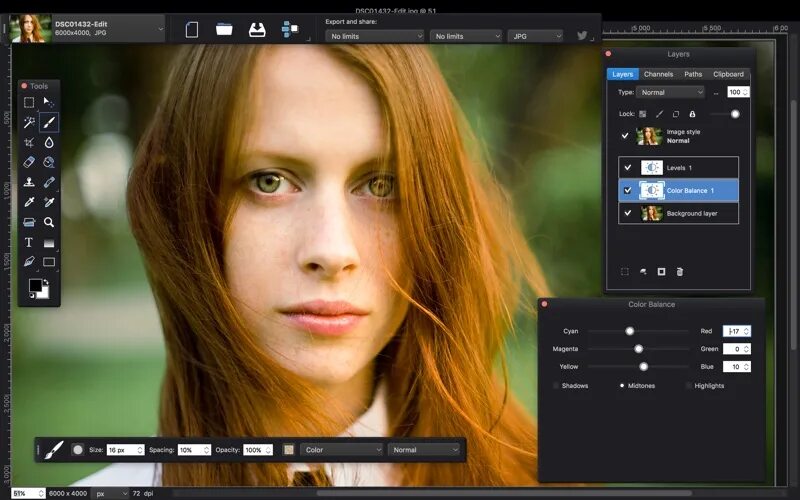This screenshot has height=500, width=800.
Task: Select the sparkle eyedropper sampler tool
Action: pyautogui.click(x=48, y=202)
